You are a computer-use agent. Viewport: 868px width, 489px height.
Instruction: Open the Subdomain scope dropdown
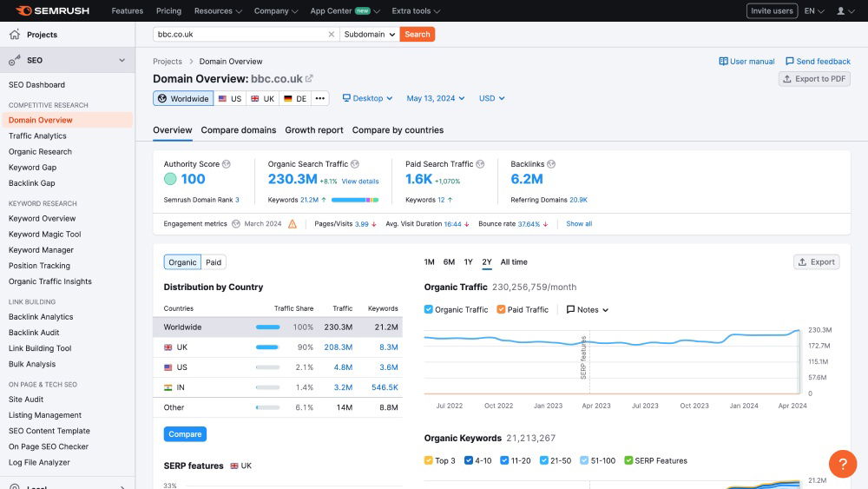pyautogui.click(x=369, y=35)
